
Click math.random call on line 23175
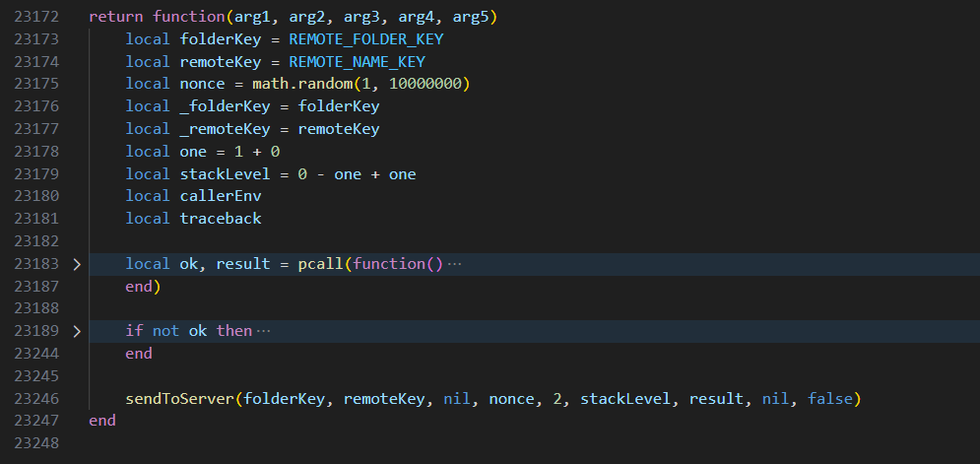click(302, 84)
